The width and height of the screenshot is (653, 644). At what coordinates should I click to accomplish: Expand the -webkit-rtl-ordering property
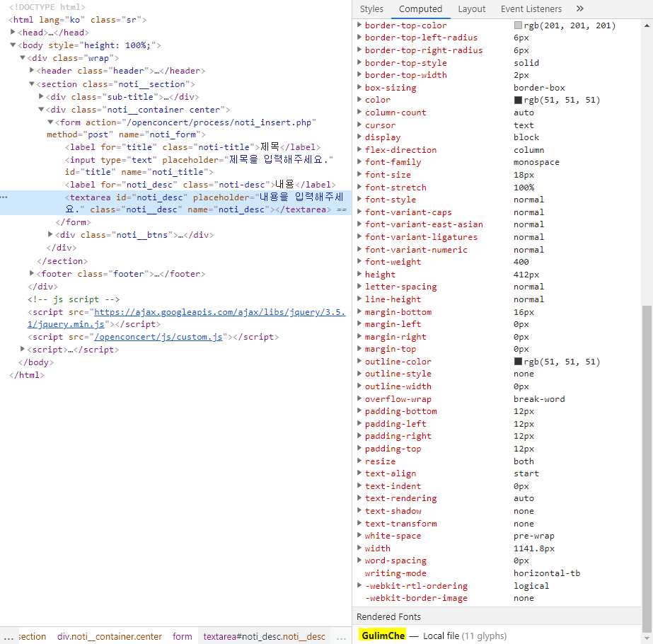point(359,585)
